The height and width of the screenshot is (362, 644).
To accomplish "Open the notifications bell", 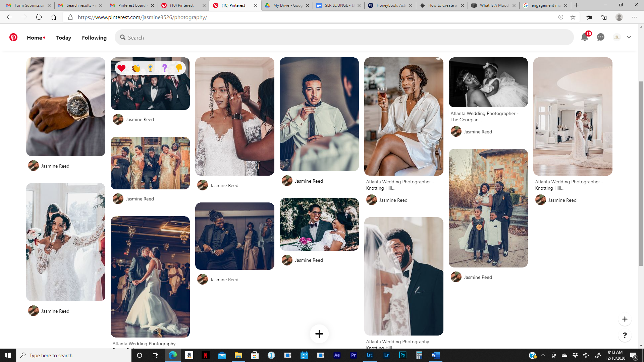I will [585, 37].
